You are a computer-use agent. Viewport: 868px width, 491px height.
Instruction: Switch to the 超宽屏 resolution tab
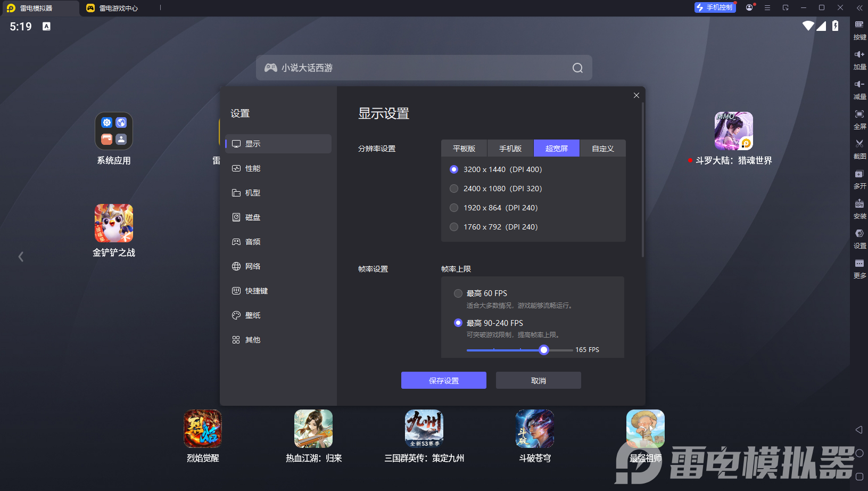point(557,149)
